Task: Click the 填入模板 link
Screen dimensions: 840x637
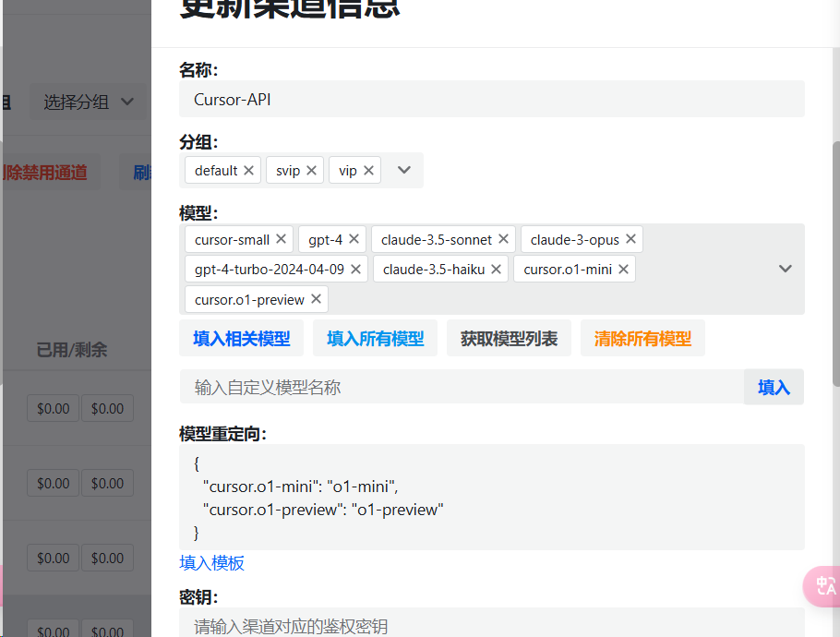Action: [211, 563]
